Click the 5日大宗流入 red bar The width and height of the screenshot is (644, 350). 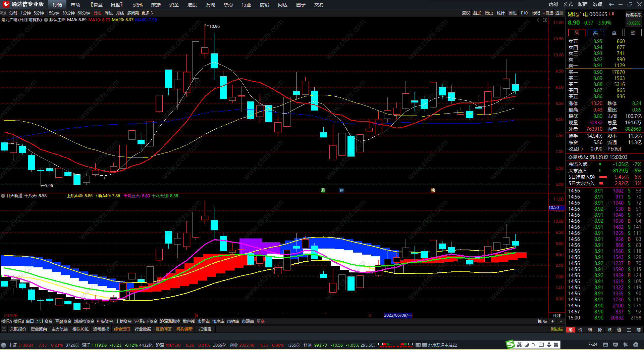point(601,183)
